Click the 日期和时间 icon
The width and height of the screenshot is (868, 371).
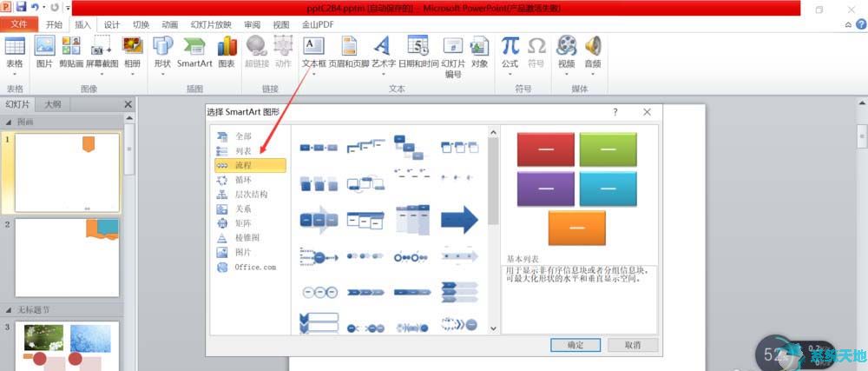(418, 51)
